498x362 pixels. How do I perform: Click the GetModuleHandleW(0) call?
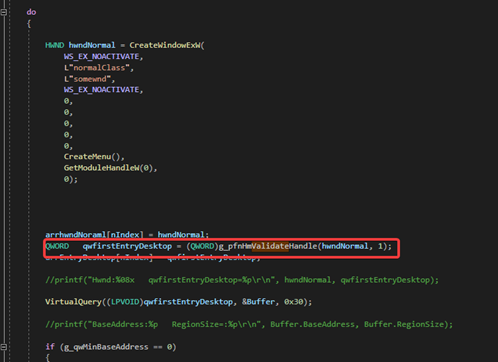[110, 168]
